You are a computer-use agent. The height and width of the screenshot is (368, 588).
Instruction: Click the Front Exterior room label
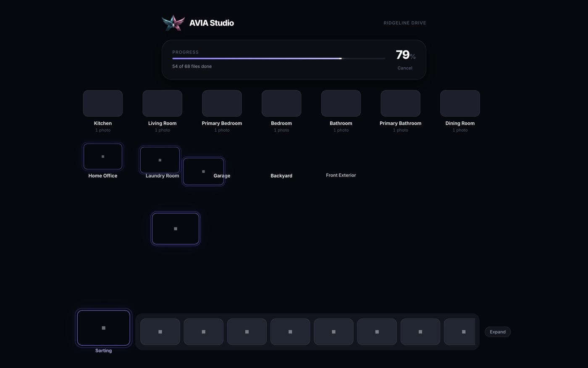point(341,175)
